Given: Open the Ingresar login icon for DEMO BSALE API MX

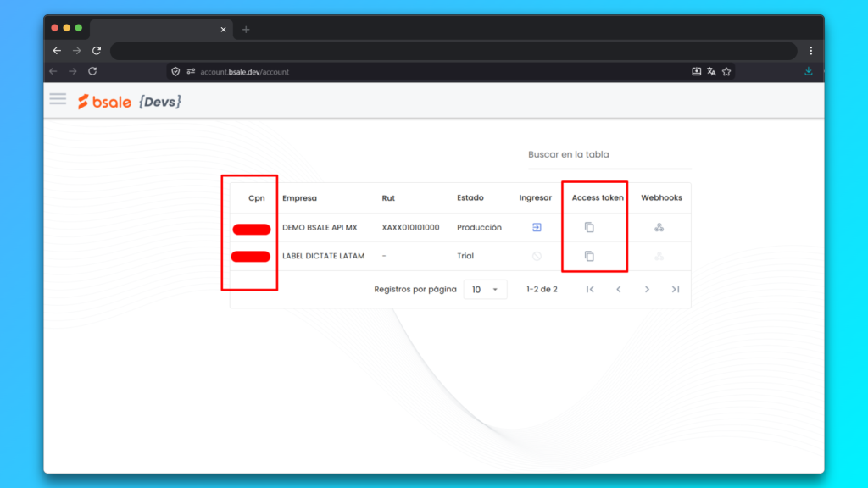Looking at the screenshot, I should (537, 227).
